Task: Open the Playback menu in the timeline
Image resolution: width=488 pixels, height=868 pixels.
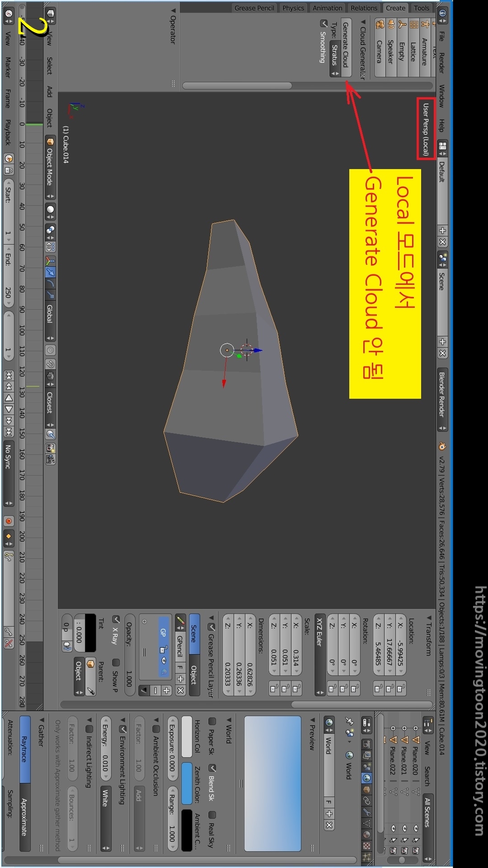Action: pyautogui.click(x=8, y=132)
